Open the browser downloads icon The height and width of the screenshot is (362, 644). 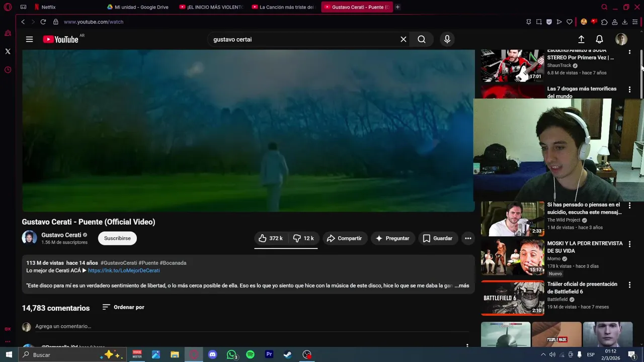(x=624, y=22)
